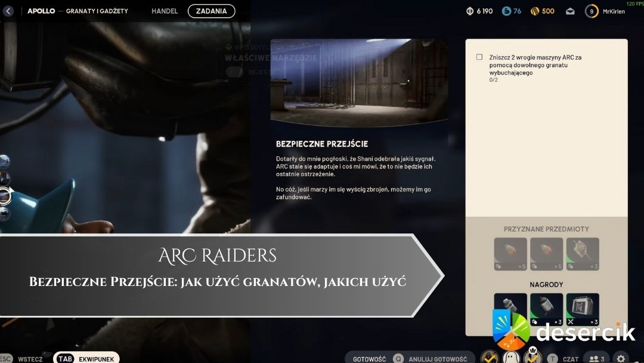The image size is (644, 363).
Task: Open the level 9 player profile badge
Action: pos(592,11)
